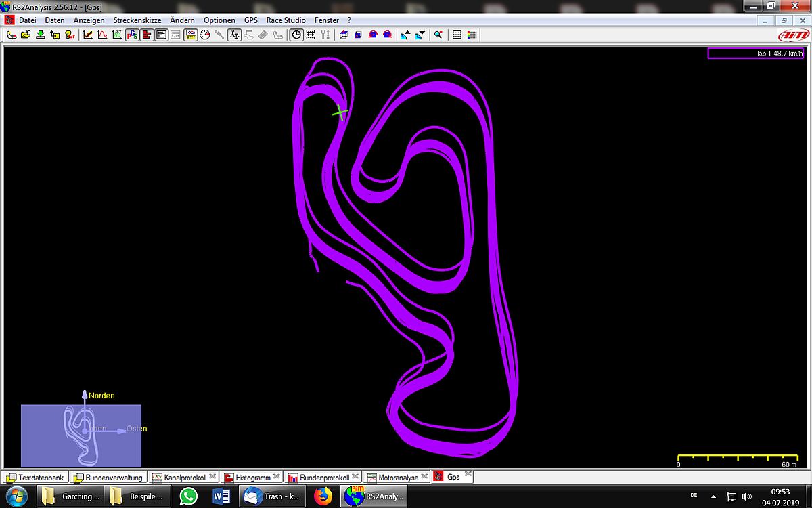This screenshot has width=812, height=508.
Task: Click the colored legend list toolbar icon
Action: [x=472, y=35]
